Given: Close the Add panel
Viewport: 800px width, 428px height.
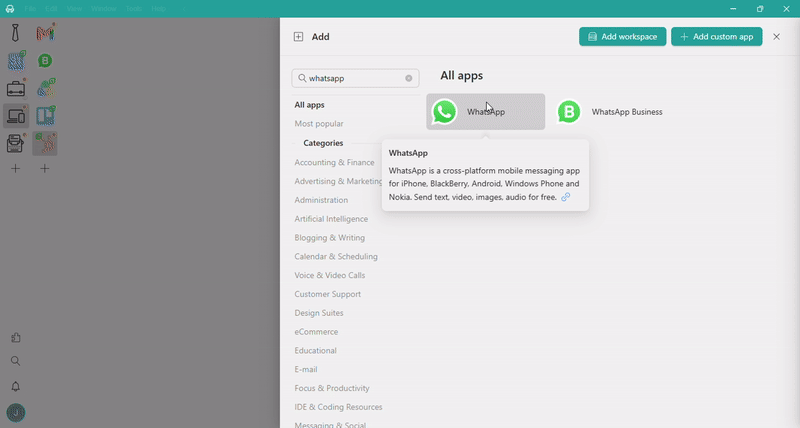Looking at the screenshot, I should [777, 37].
